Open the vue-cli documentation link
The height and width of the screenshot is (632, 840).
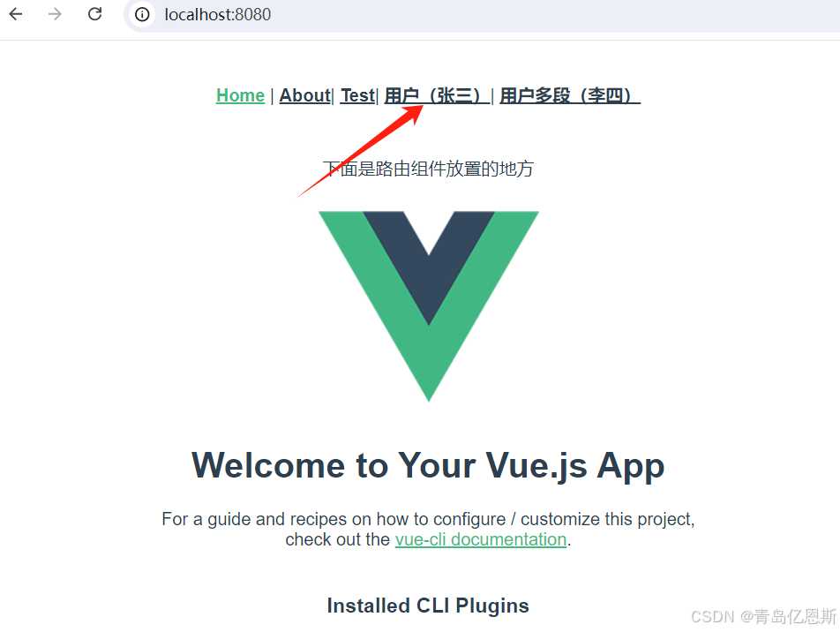click(x=481, y=539)
